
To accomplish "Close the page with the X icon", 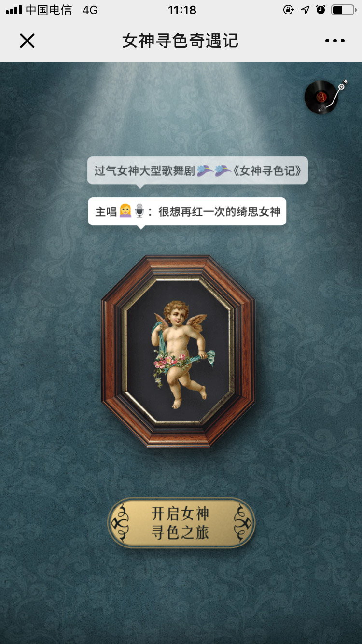I will 27,41.
